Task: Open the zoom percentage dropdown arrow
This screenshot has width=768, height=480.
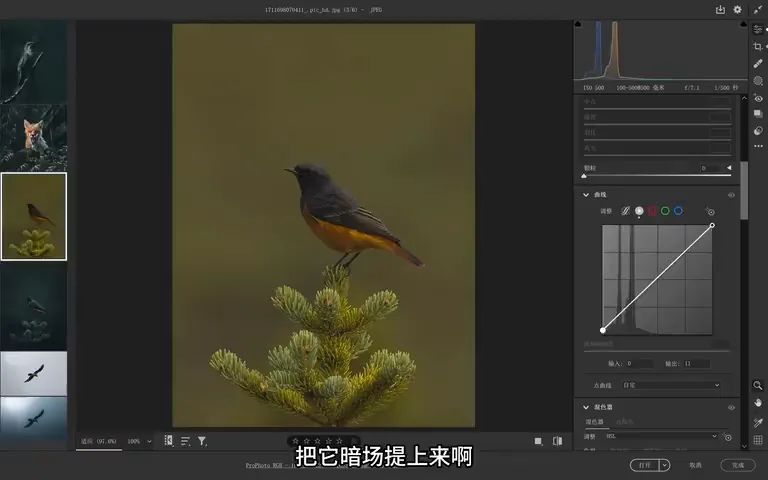Action: pyautogui.click(x=149, y=441)
